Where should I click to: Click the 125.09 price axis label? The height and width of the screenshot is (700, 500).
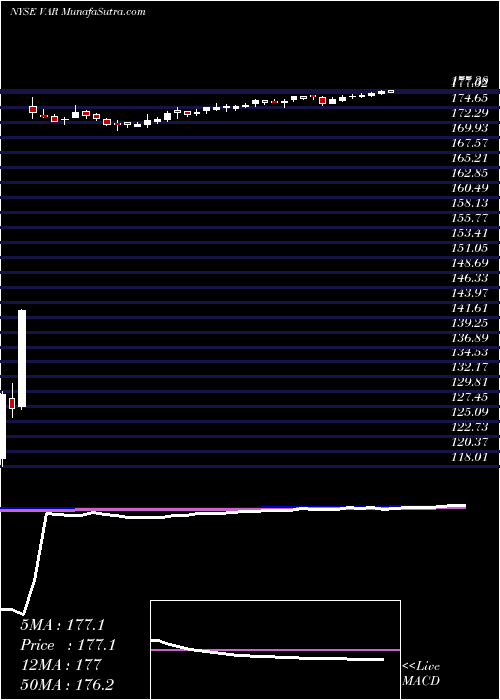click(x=469, y=412)
